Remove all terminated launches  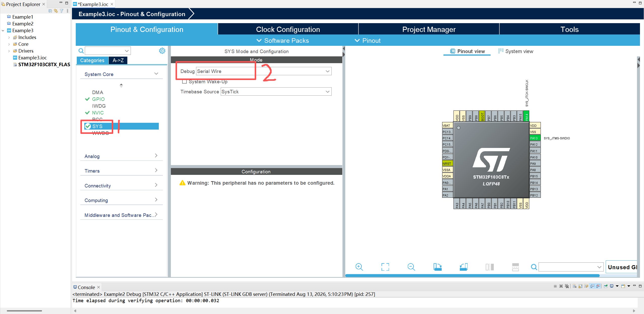click(x=567, y=286)
